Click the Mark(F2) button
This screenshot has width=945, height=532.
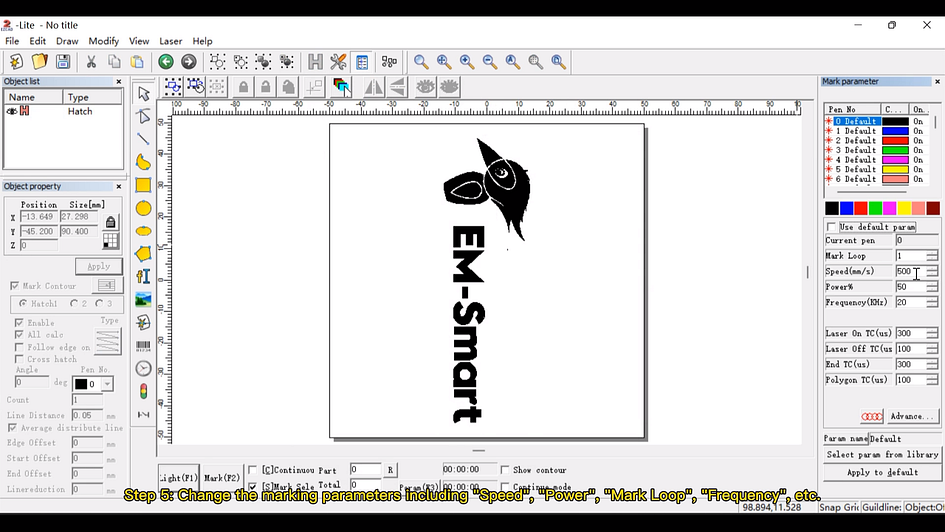[x=222, y=477]
